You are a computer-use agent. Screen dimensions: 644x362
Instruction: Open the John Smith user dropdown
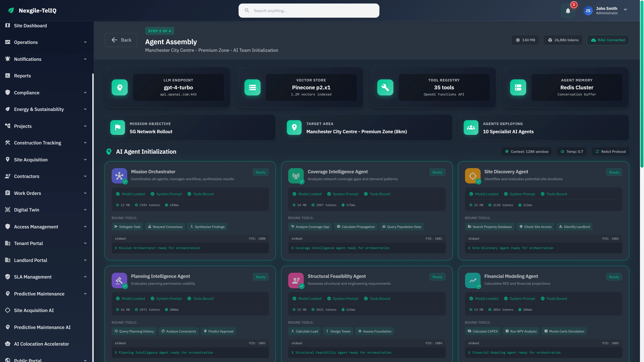click(625, 10)
